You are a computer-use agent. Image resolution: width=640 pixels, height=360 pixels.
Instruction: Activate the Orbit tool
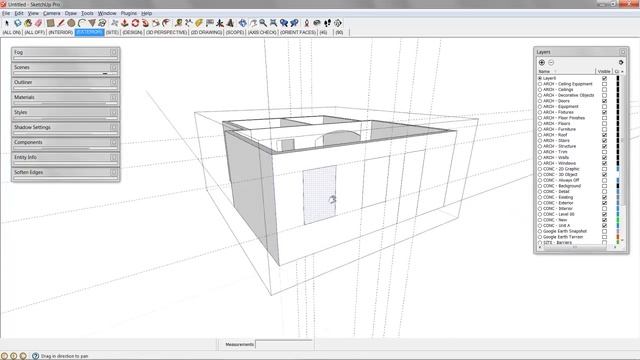(x=242, y=23)
